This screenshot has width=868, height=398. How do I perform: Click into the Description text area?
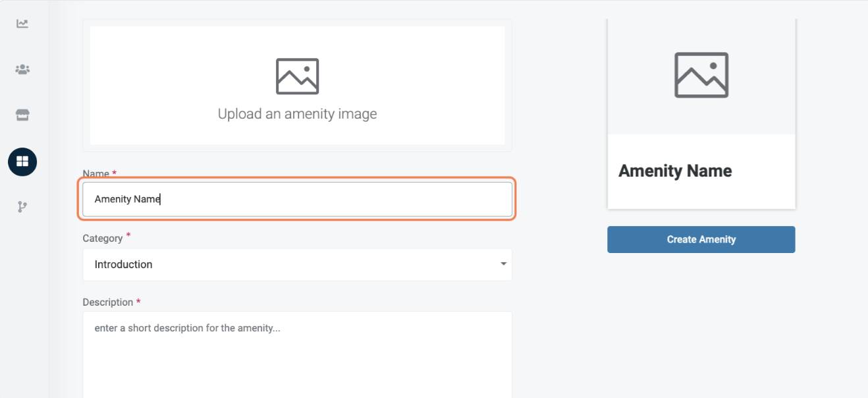[x=296, y=356]
